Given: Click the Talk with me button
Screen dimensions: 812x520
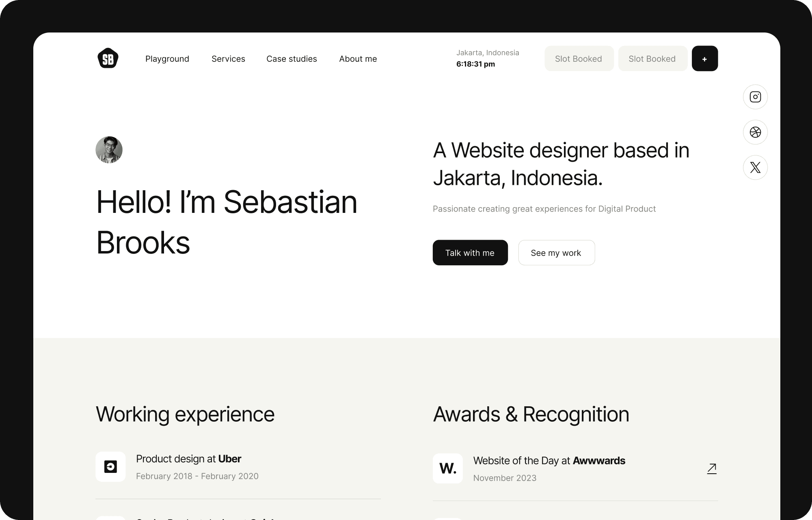Looking at the screenshot, I should point(470,252).
